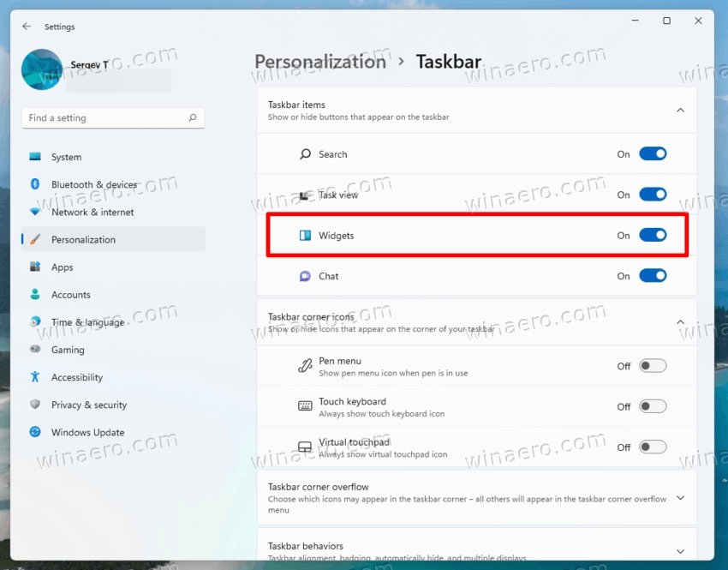Image resolution: width=728 pixels, height=570 pixels.
Task: Turn off the Widgets toggle
Action: point(653,235)
